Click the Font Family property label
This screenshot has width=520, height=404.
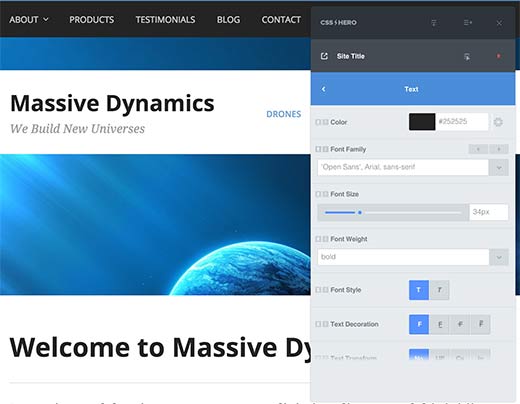click(x=348, y=149)
